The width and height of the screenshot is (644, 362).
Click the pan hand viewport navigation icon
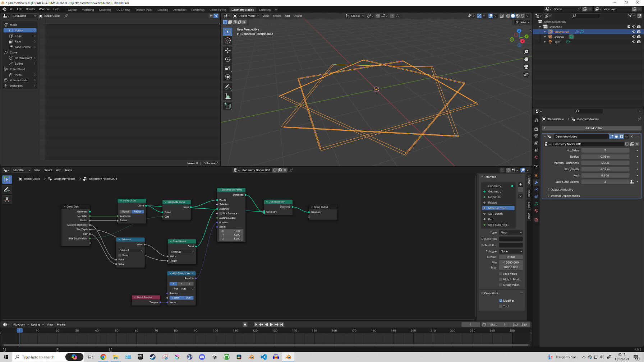[x=526, y=59]
